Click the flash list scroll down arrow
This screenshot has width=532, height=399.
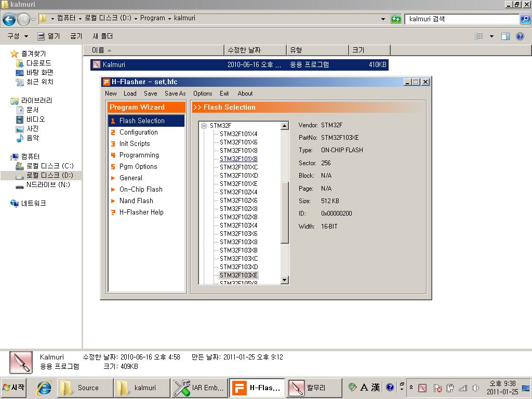click(285, 280)
